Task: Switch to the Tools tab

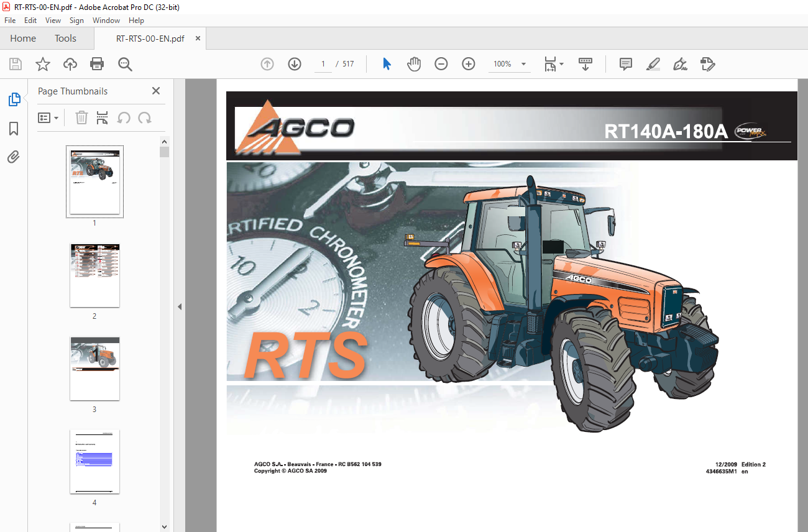Action: tap(65, 38)
